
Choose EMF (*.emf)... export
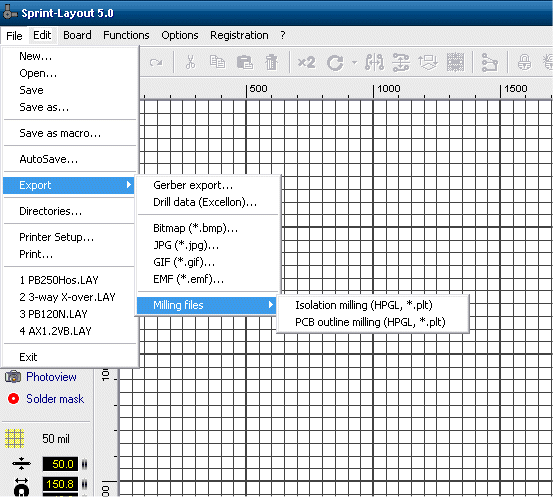tap(208, 279)
